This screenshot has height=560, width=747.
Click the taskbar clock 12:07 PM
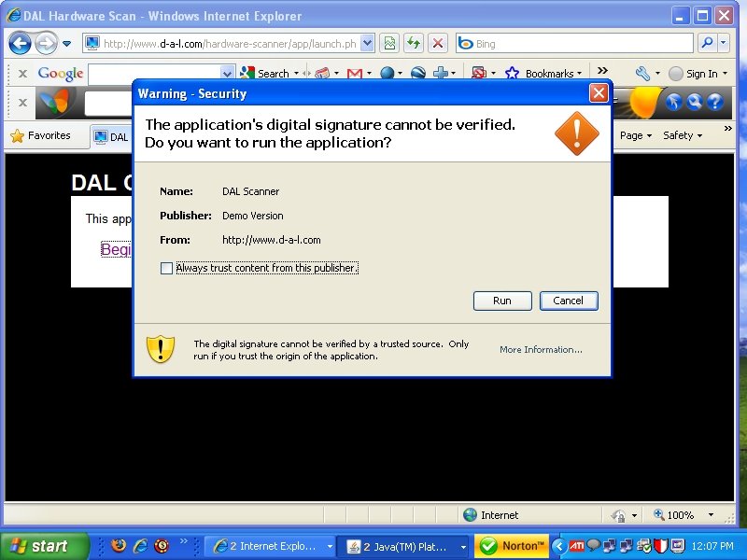click(x=712, y=546)
